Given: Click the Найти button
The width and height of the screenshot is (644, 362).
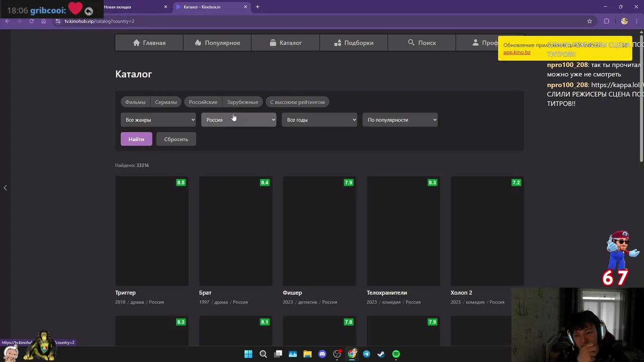Looking at the screenshot, I should pyautogui.click(x=136, y=139).
